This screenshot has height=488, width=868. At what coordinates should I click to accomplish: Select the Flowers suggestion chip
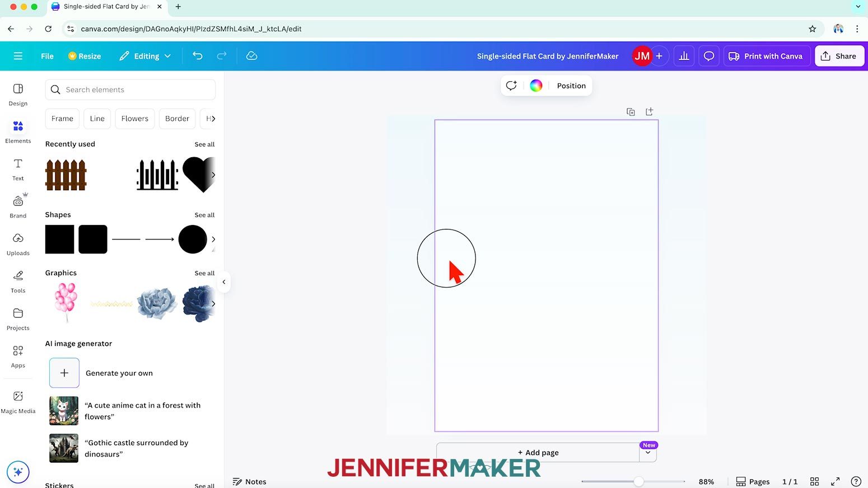click(x=135, y=119)
